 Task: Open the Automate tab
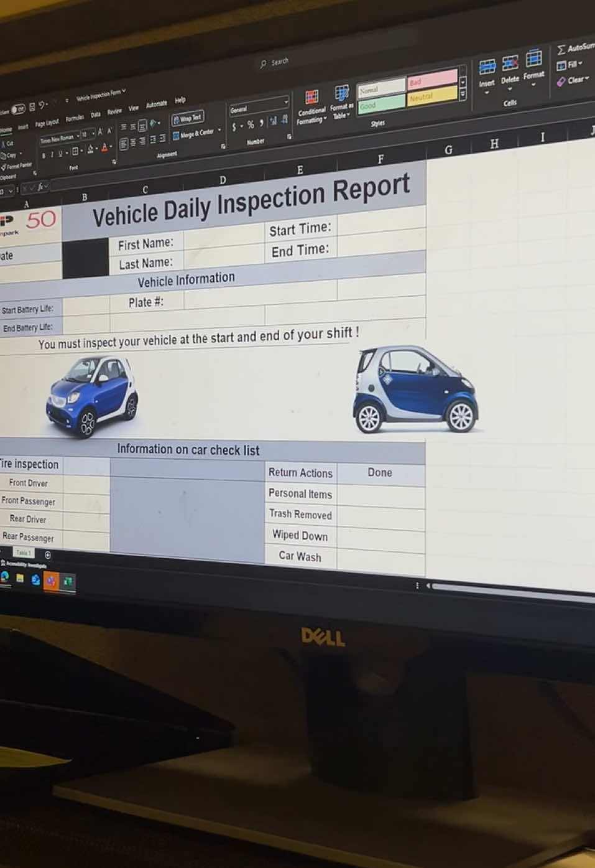pyautogui.click(x=156, y=105)
